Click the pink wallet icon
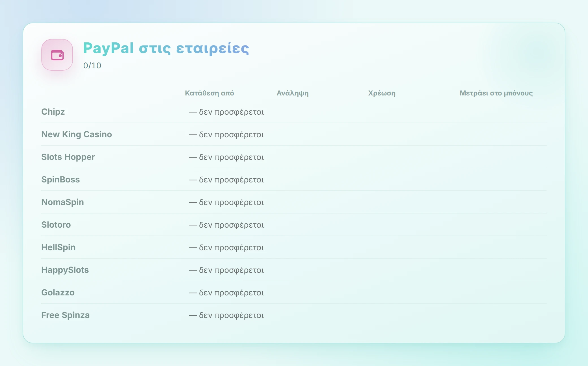 click(57, 55)
